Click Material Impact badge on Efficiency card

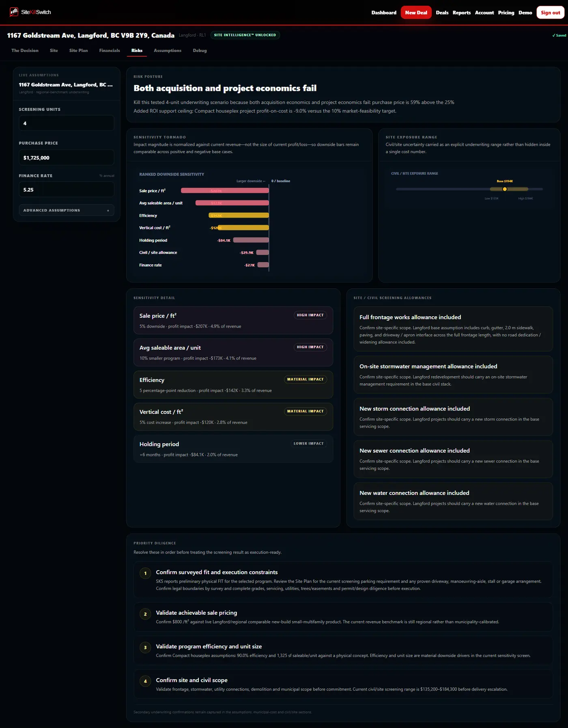[306, 379]
